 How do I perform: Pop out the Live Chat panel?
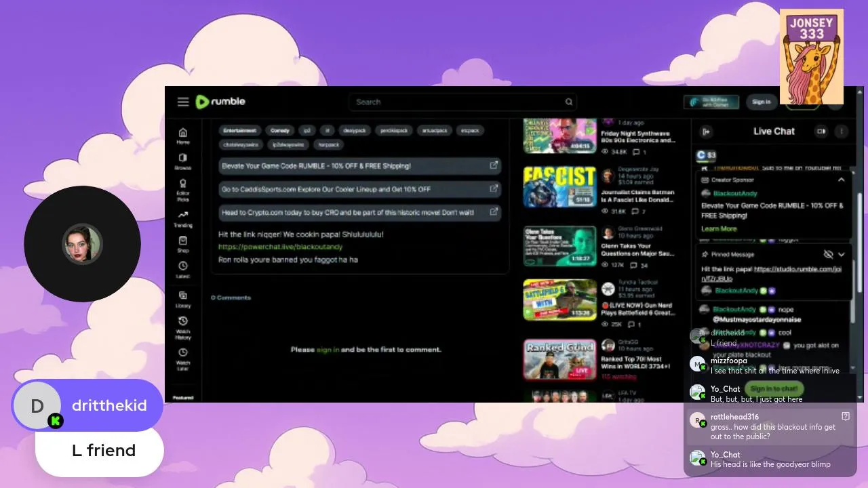click(x=706, y=131)
